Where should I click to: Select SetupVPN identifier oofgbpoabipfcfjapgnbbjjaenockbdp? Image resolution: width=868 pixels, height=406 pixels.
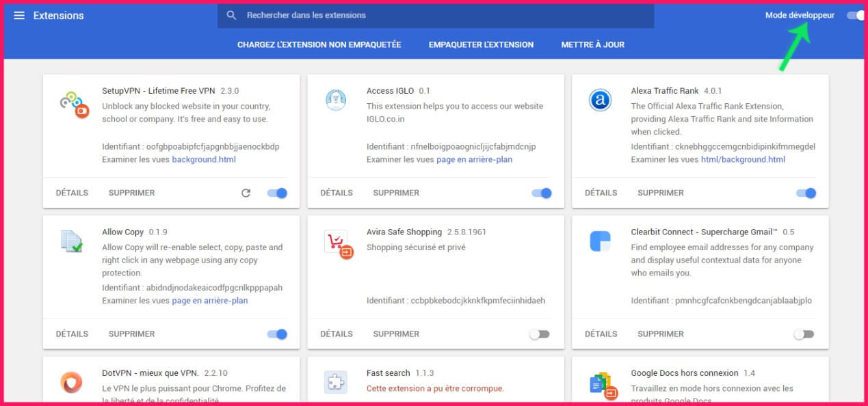pyautogui.click(x=213, y=147)
